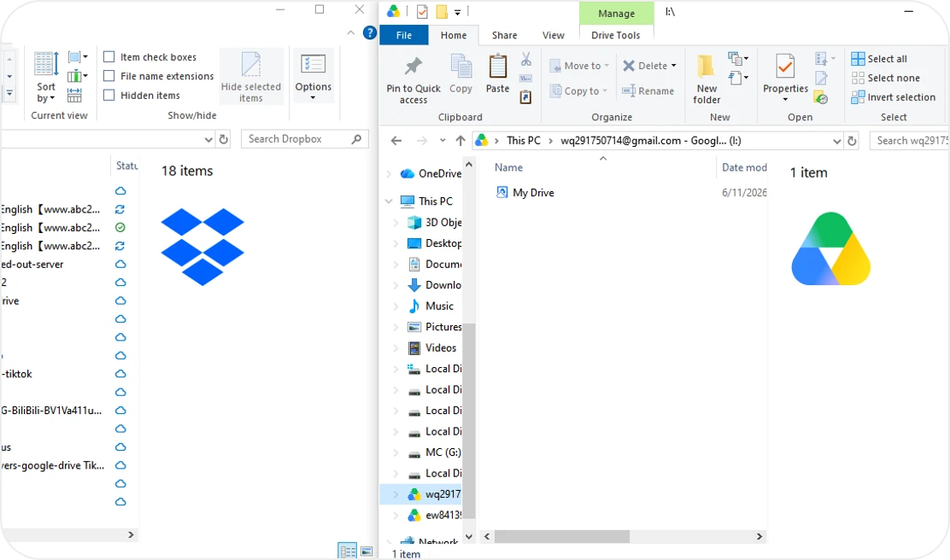This screenshot has height=560, width=950.
Task: Click the Cut scissors icon
Action: tap(526, 59)
